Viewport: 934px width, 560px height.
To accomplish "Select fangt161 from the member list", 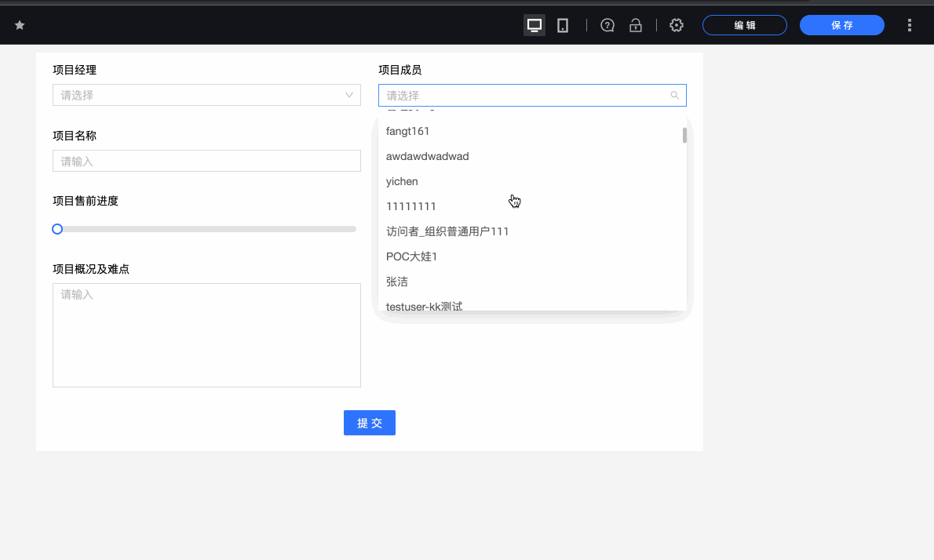I will [x=532, y=131].
